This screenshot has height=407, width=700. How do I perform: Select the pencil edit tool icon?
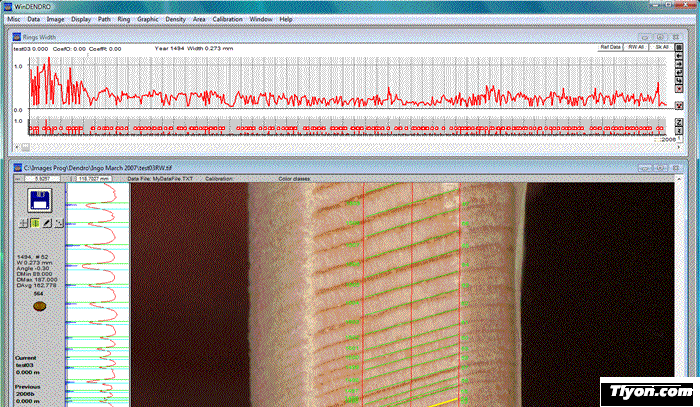tap(47, 223)
